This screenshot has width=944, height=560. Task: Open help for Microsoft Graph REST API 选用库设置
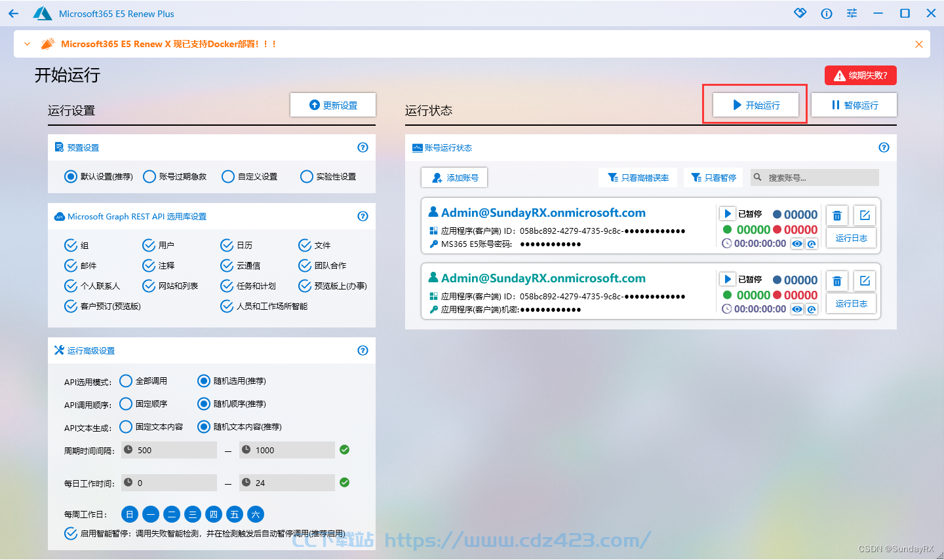point(363,216)
